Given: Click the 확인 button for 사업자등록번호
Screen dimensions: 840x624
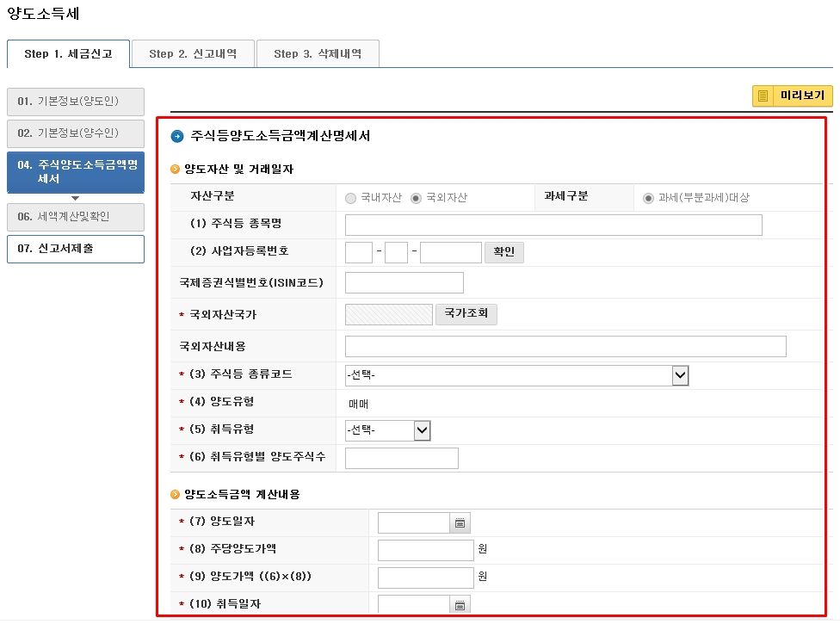Looking at the screenshot, I should [x=504, y=252].
